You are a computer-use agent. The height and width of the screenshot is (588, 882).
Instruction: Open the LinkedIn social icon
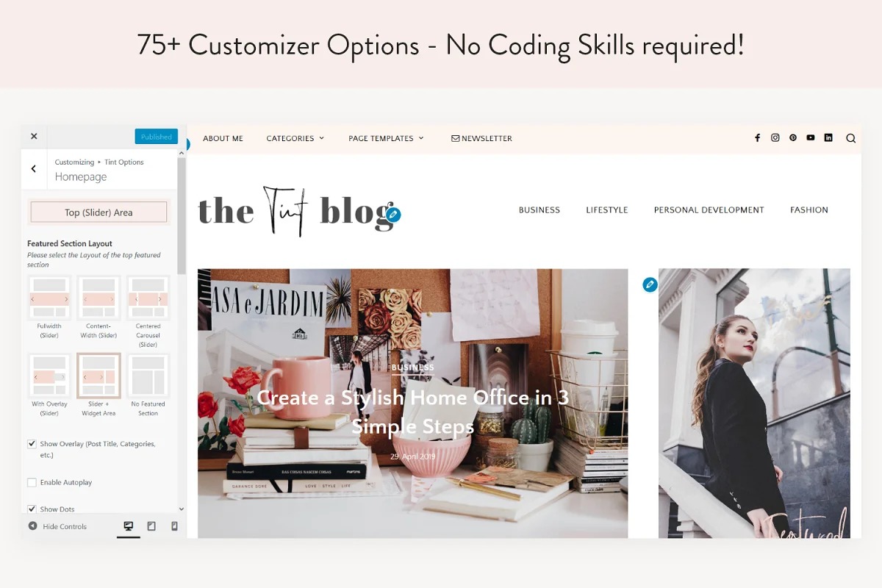[x=828, y=137]
